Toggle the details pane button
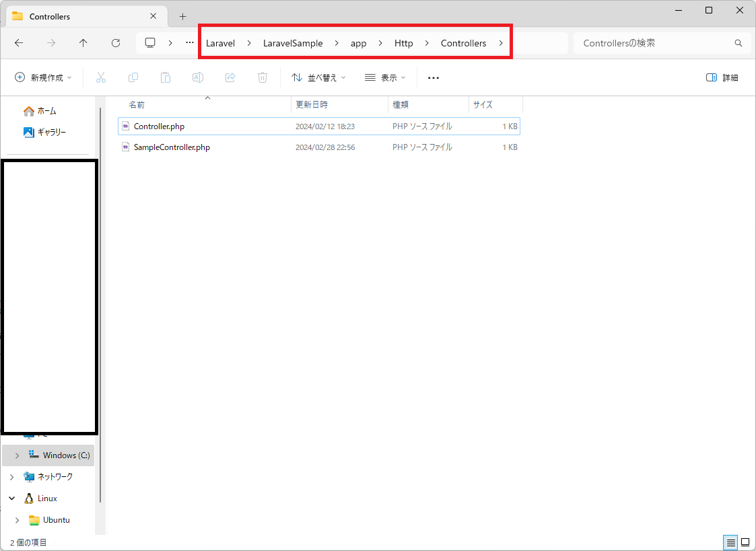Image resolution: width=756 pixels, height=551 pixels. point(722,77)
